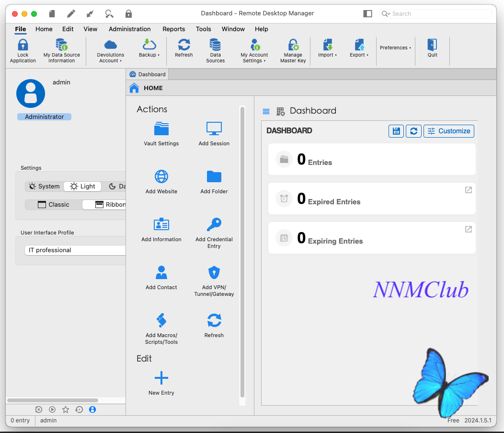Open the Administration menu
Viewport: 504px width, 433px height.
(x=129, y=29)
